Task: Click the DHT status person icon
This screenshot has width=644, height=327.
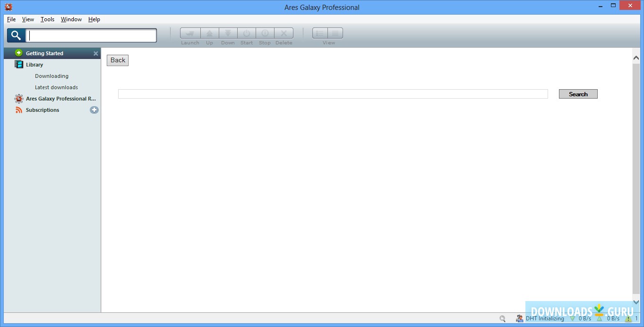Action: click(520, 319)
